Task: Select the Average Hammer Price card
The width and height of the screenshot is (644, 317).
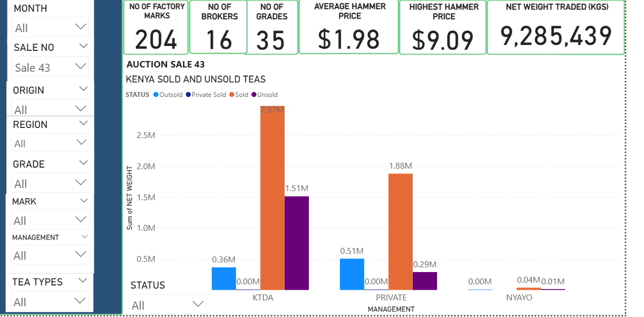Action: (x=349, y=28)
